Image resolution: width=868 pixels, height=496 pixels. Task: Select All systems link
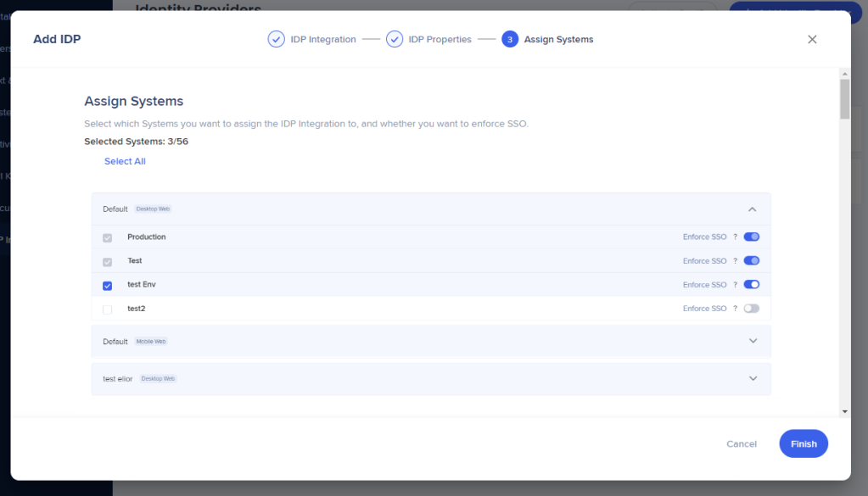pyautogui.click(x=125, y=161)
